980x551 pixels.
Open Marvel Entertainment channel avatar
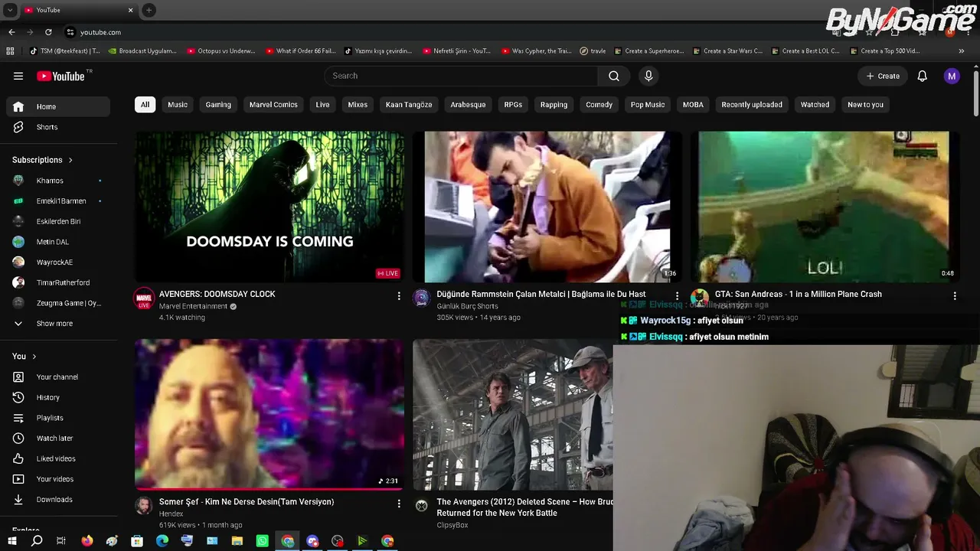click(144, 298)
